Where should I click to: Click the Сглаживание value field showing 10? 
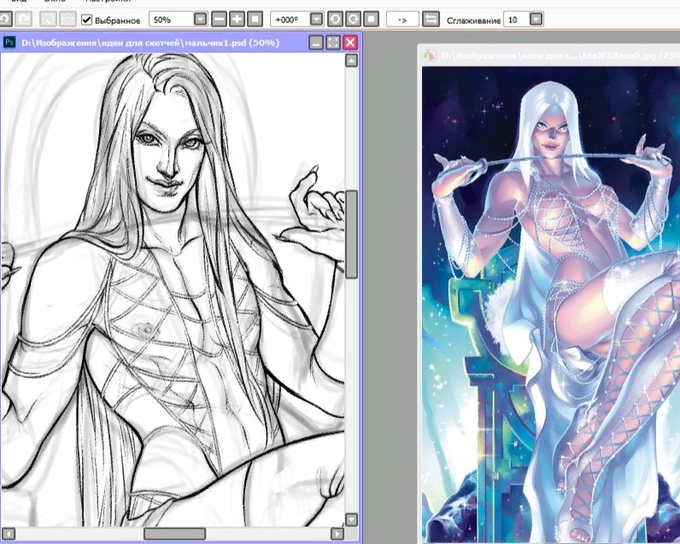pyautogui.click(x=517, y=20)
